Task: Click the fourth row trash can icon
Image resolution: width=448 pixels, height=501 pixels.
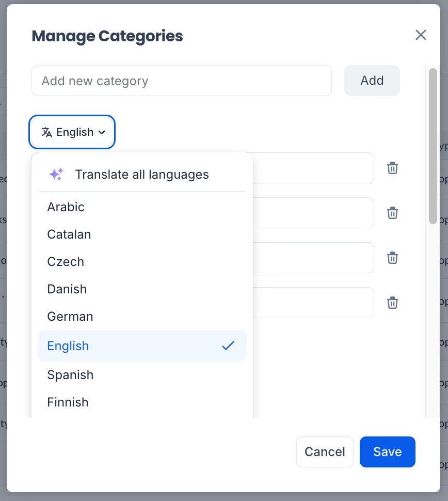Action: point(393,303)
